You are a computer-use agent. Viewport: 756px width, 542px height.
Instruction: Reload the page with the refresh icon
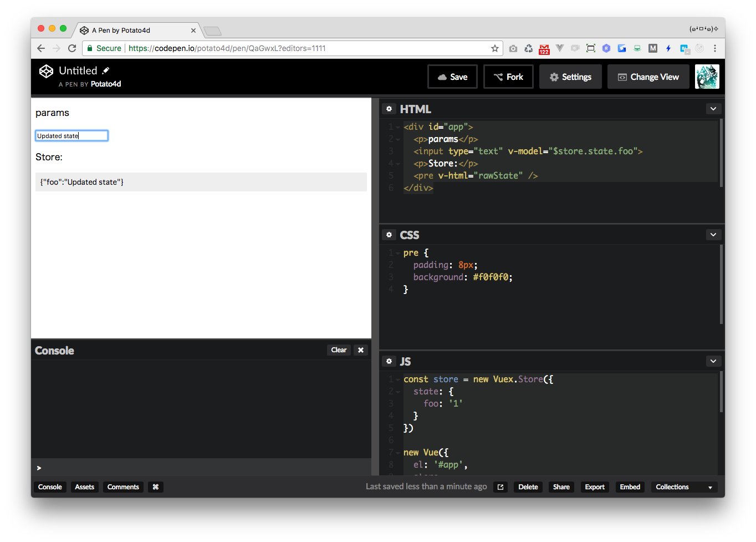[x=71, y=48]
